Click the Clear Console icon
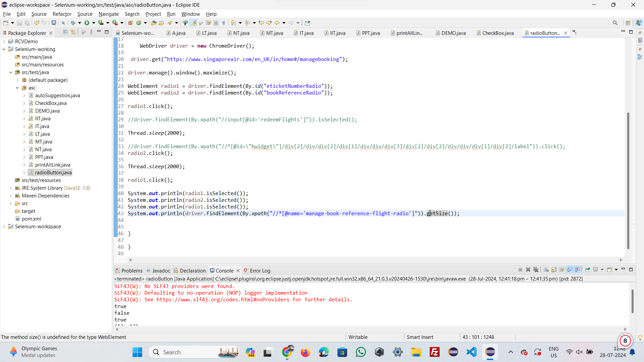The width and height of the screenshot is (644, 362). click(x=546, y=269)
